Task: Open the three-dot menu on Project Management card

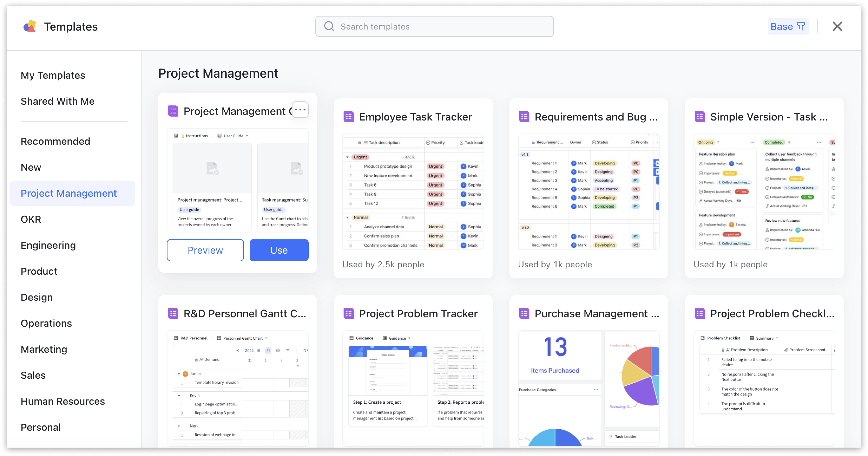Action: click(x=300, y=110)
